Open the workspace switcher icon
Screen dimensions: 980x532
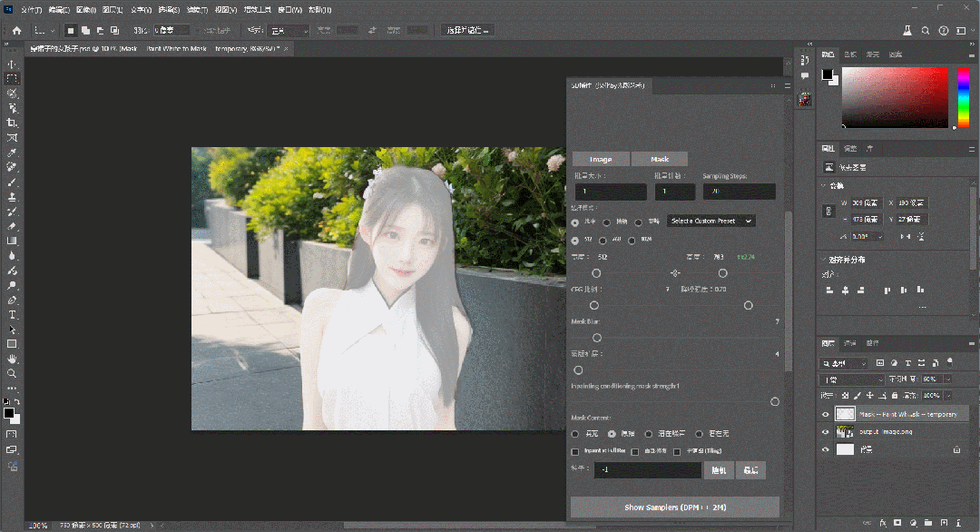coord(961,31)
